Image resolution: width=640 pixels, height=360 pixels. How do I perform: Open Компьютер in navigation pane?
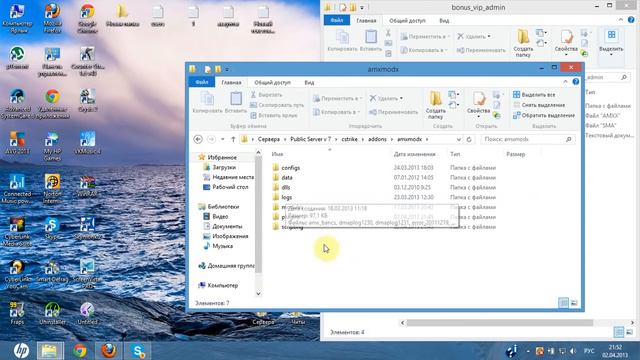(222, 285)
